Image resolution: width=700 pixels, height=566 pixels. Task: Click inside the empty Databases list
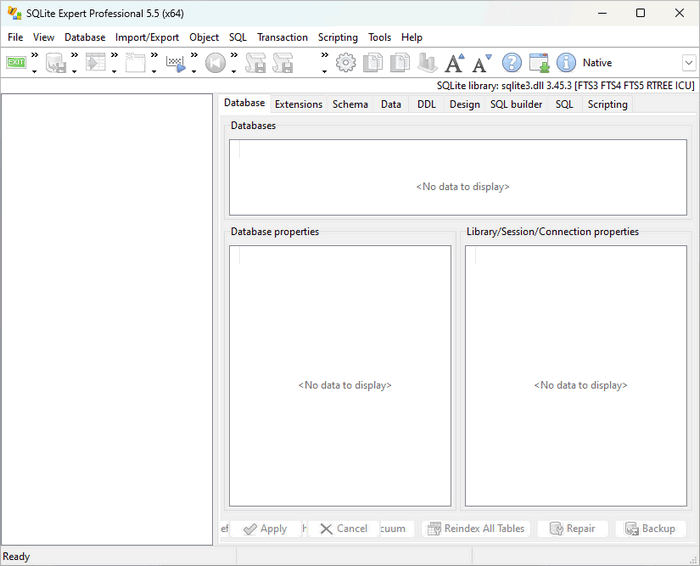[457, 176]
